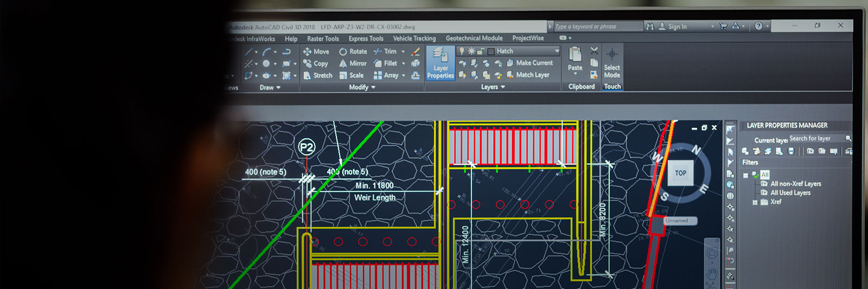868x289 pixels.
Task: Select the Move tool in Modify panel
Action: [316, 52]
